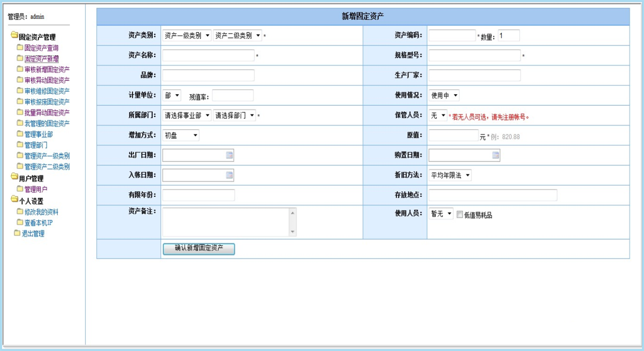The image size is (644, 351).
Task: Click the folder icon next to 管理用户
Action: coord(20,189)
